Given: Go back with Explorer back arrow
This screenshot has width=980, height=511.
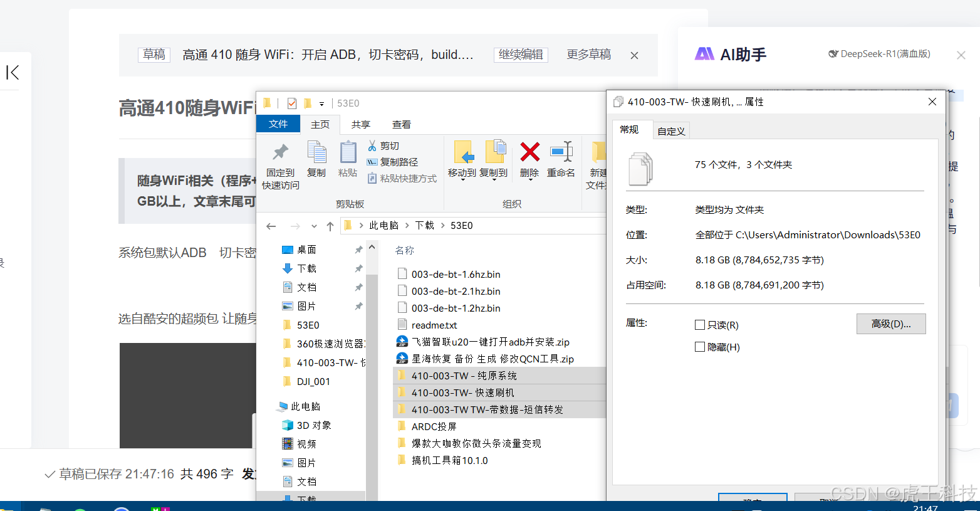Looking at the screenshot, I should (271, 226).
